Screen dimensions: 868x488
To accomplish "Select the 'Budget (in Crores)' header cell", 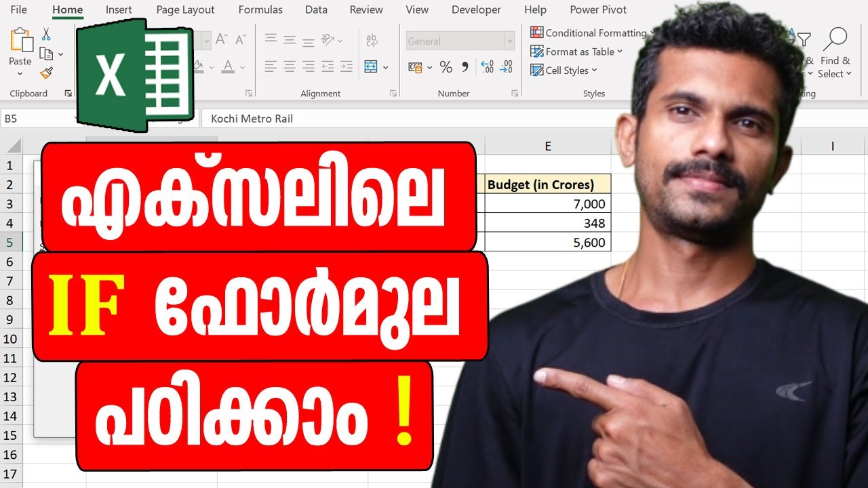I will (548, 184).
